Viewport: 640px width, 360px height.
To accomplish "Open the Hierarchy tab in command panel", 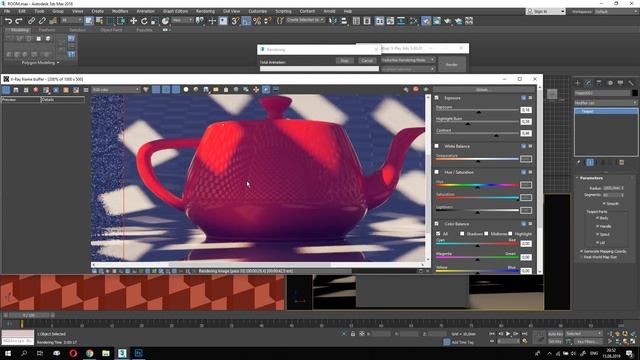I will pos(599,83).
